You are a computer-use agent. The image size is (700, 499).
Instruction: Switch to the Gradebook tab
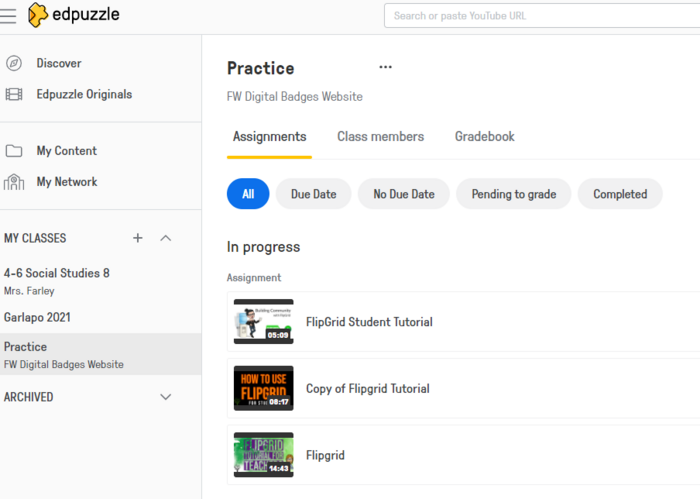[484, 137]
